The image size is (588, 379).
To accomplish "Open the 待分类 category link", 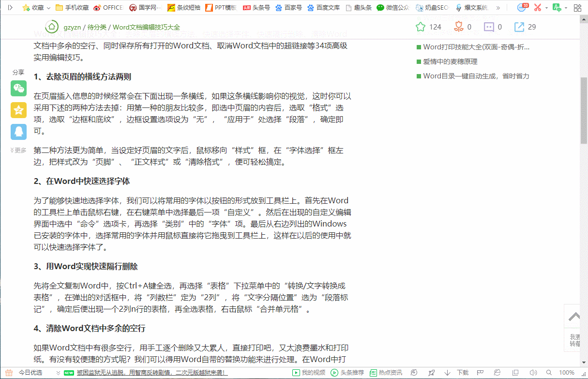I will pos(97,27).
